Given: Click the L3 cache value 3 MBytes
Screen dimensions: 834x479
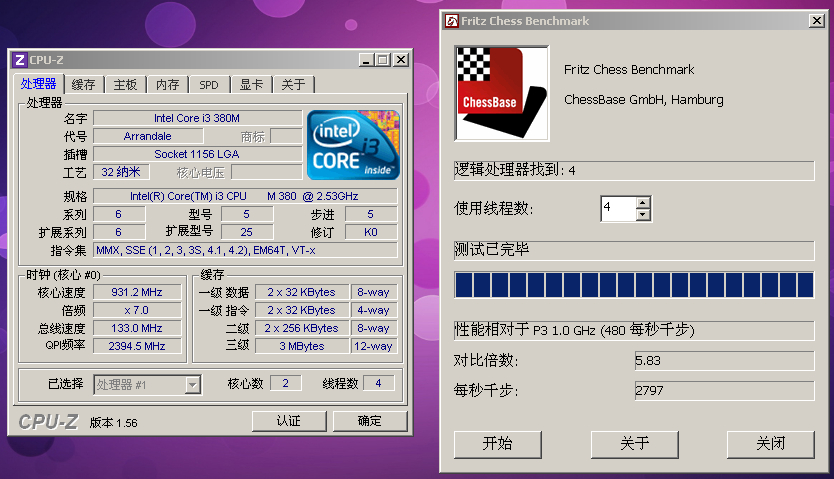Looking at the screenshot, I should [x=302, y=346].
